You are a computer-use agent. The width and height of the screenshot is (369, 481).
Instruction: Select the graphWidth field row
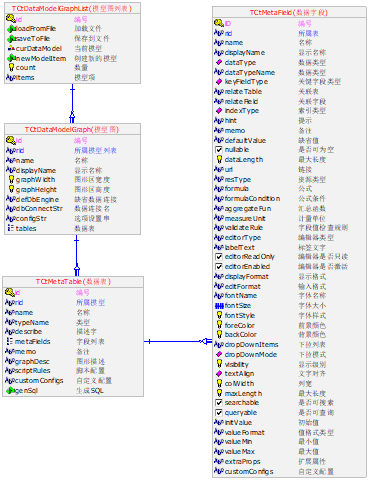pos(72,180)
